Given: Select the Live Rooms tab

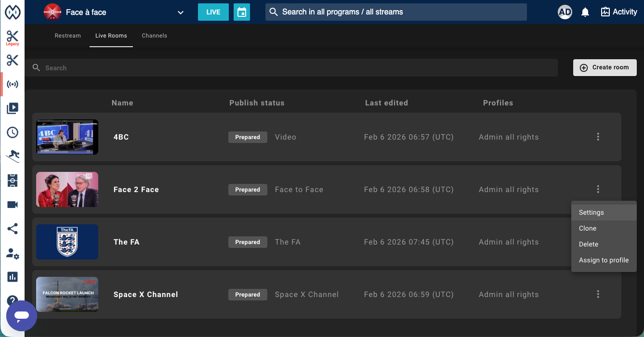Looking at the screenshot, I should point(111,36).
